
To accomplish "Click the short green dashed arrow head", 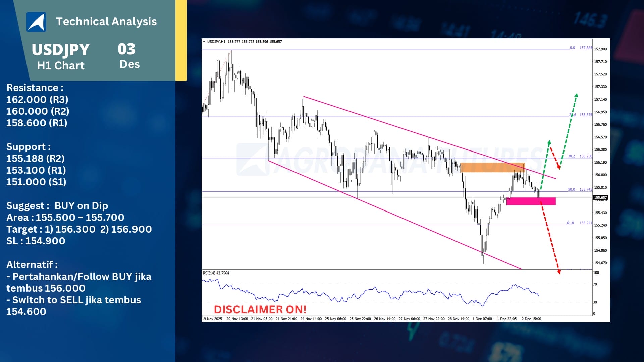I will coord(549,143).
